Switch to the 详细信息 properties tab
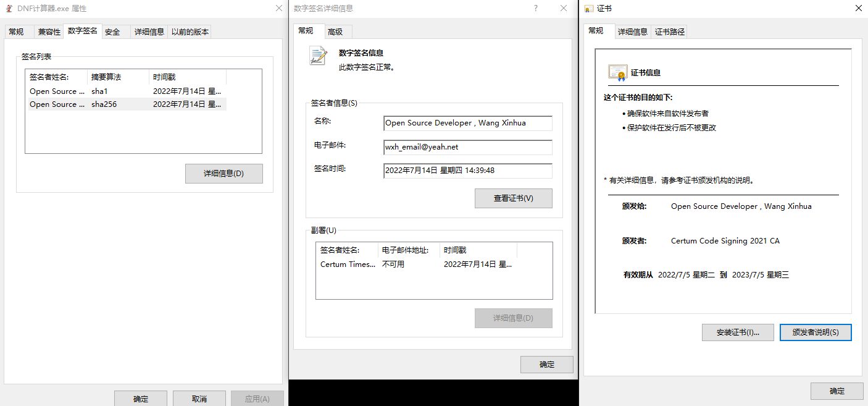 point(149,31)
